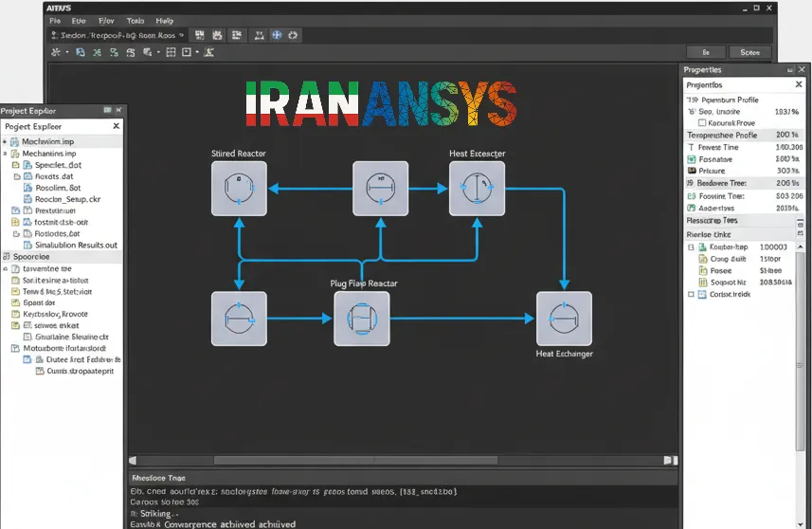Click the grid layout icon in second toolbar
Image resolution: width=812 pixels, height=529 pixels.
[171, 52]
